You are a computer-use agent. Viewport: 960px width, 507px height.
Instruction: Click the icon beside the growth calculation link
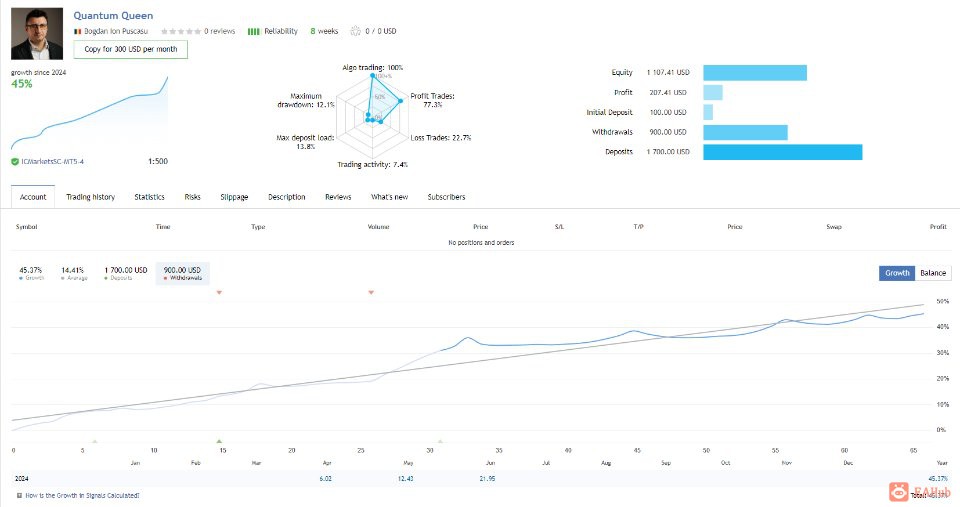point(20,495)
